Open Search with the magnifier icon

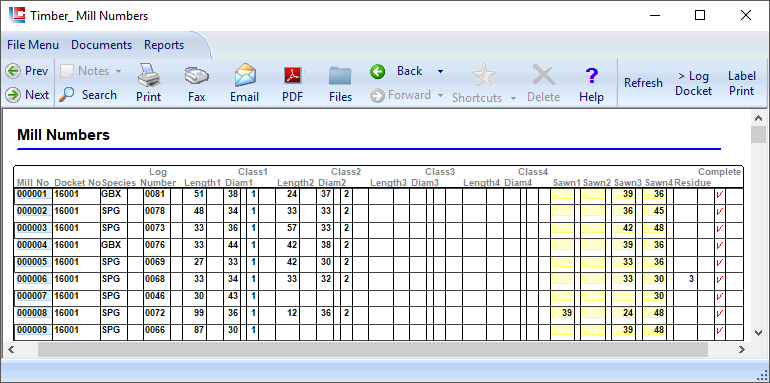point(66,95)
